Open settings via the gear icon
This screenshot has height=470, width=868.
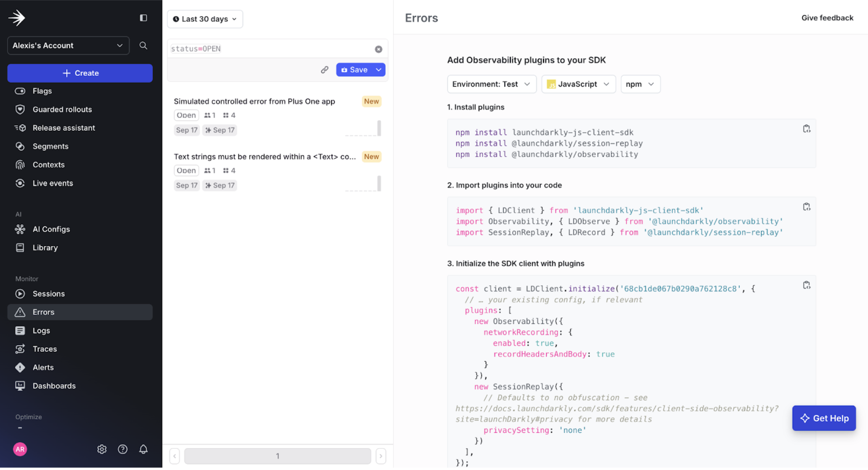pyautogui.click(x=102, y=449)
